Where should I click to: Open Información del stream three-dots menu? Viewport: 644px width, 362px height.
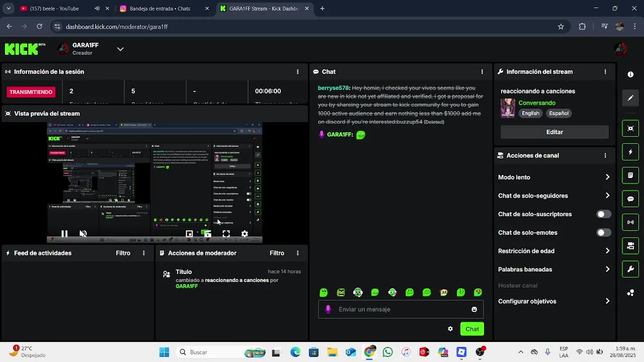605,72
